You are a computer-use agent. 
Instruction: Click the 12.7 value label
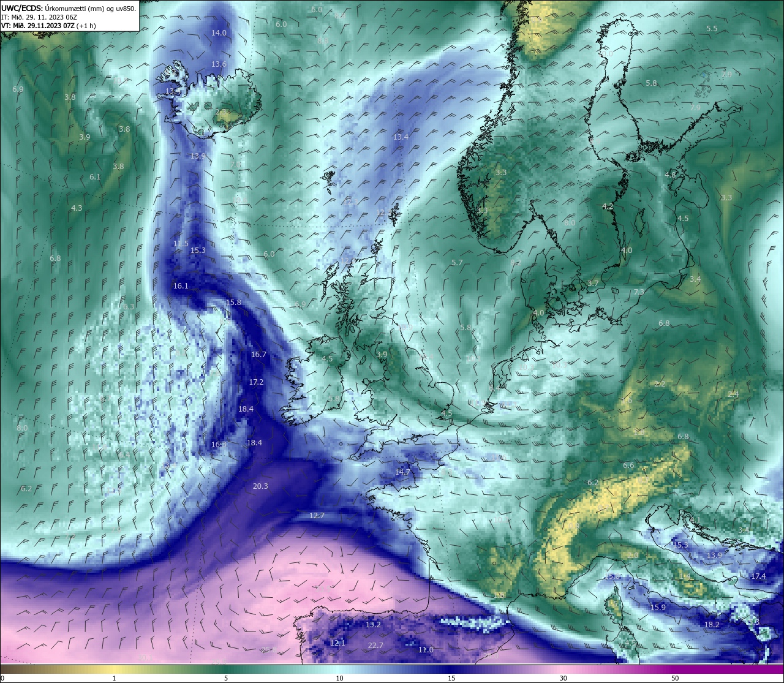(317, 516)
